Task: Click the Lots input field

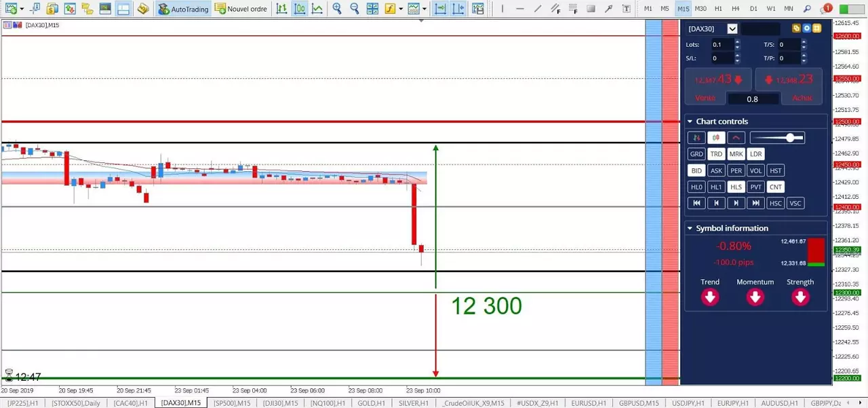Action: tap(722, 45)
